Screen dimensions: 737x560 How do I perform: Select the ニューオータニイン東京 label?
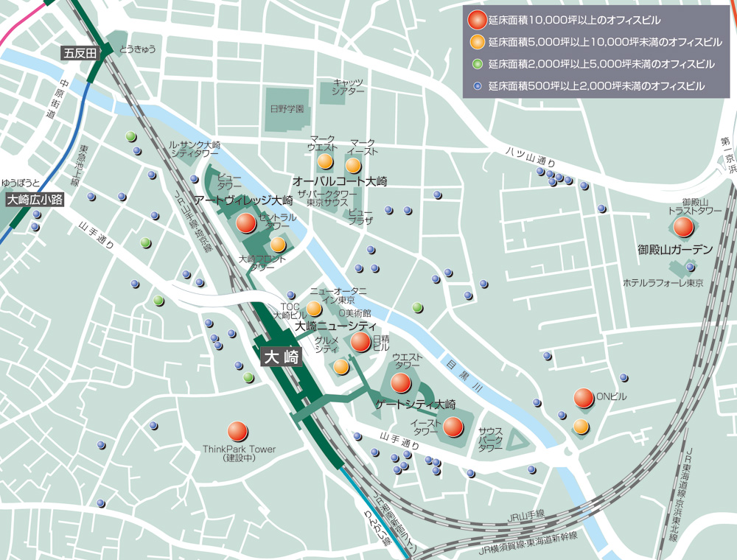338,295
